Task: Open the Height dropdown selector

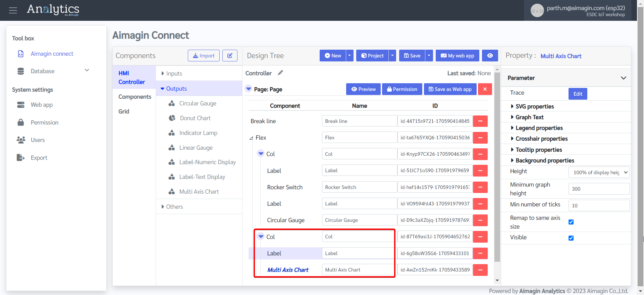Action: (x=599, y=173)
